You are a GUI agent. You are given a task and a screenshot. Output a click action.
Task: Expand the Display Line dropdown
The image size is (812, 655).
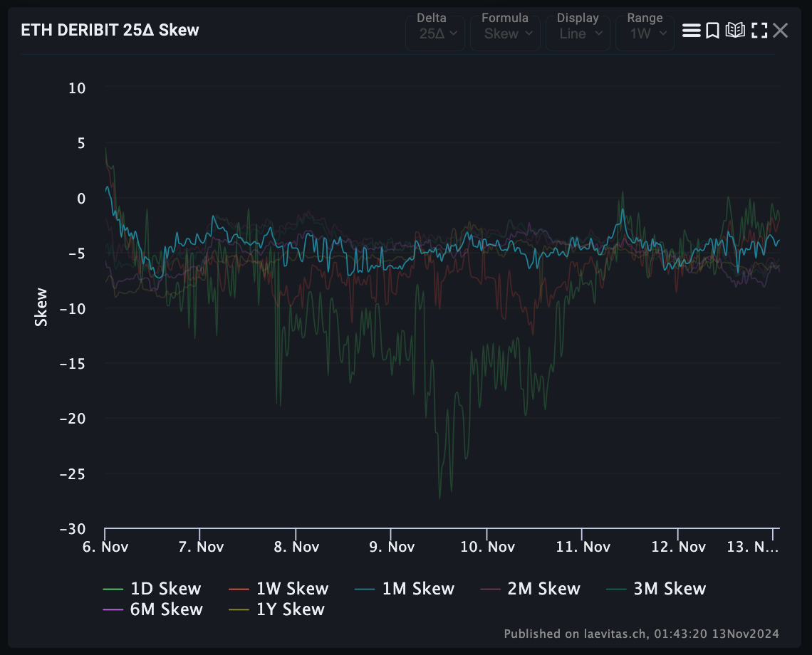(578, 33)
